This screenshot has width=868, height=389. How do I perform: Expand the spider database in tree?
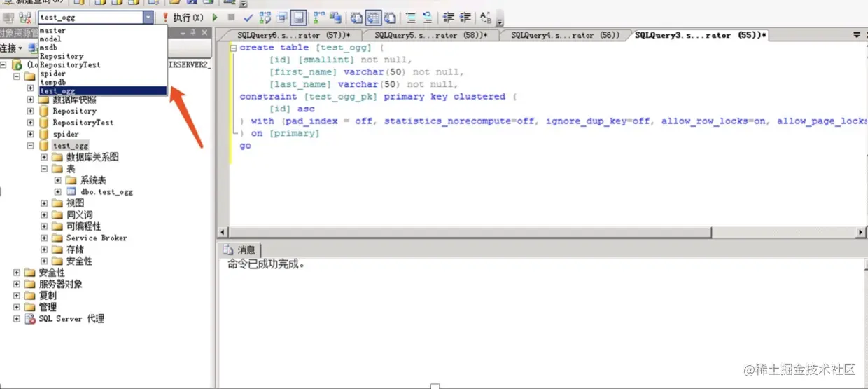tap(30, 134)
